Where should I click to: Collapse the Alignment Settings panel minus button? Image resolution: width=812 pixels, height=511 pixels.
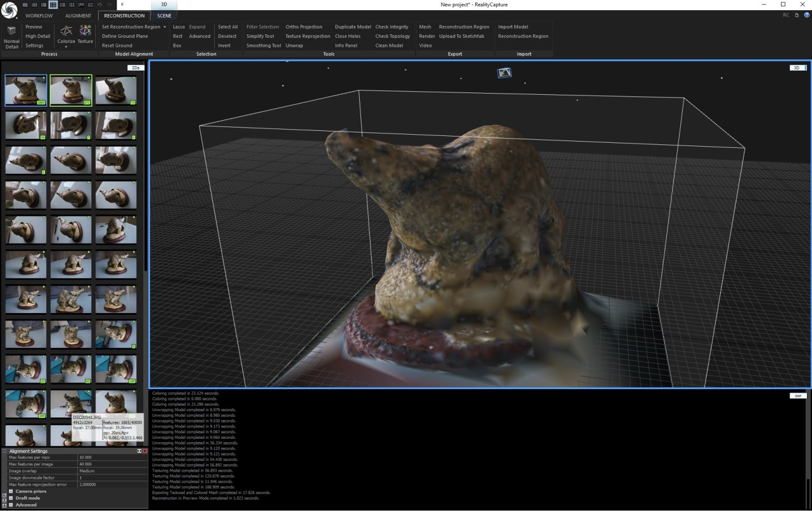click(5, 451)
